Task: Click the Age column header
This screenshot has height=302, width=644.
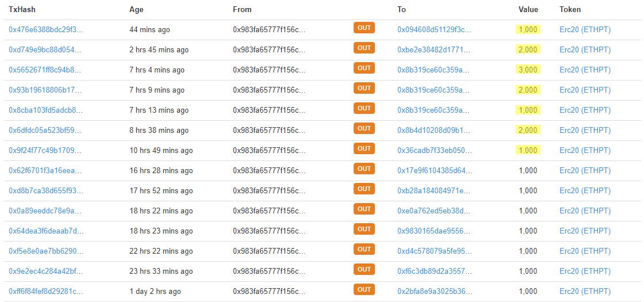Action: tap(136, 9)
